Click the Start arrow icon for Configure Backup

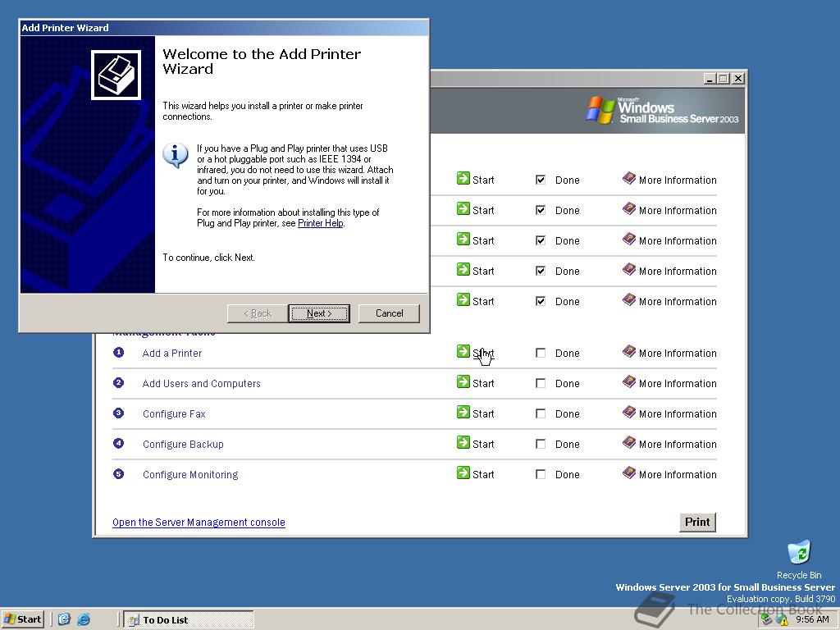pos(463,442)
